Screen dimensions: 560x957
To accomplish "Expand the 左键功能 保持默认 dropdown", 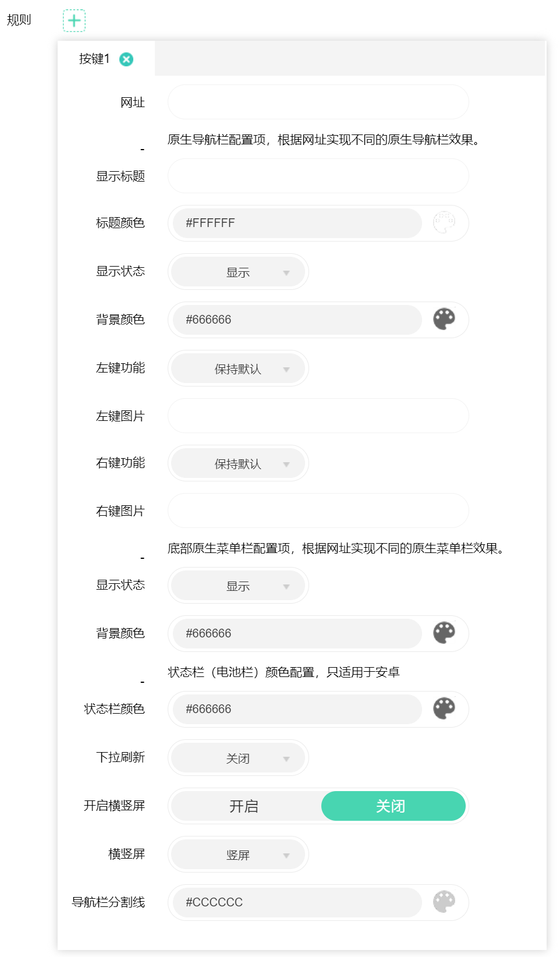I will [238, 368].
